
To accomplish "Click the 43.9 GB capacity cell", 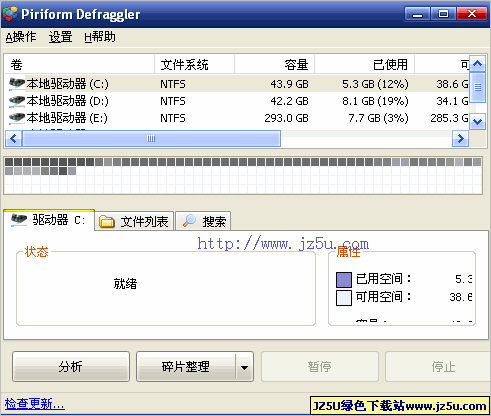I will pyautogui.click(x=289, y=84).
